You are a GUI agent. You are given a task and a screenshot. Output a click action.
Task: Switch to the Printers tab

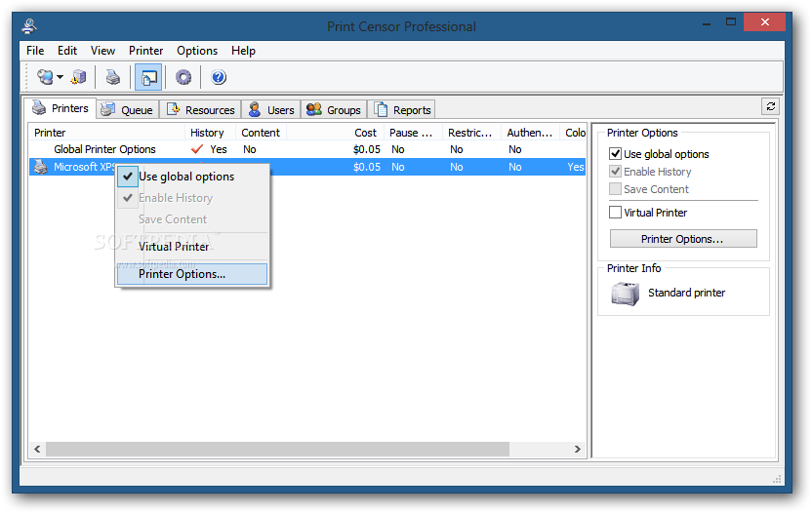(61, 108)
